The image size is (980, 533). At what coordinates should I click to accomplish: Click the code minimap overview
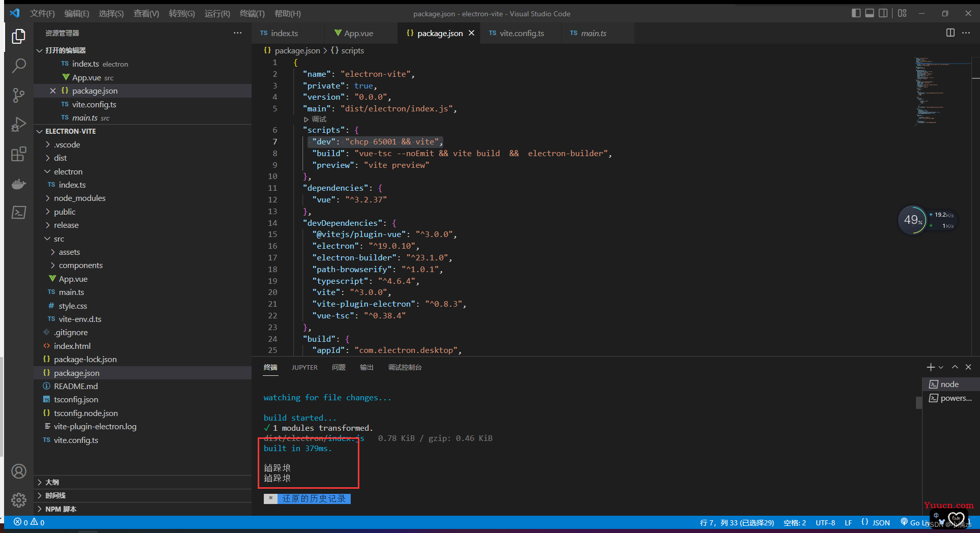pyautogui.click(x=943, y=92)
